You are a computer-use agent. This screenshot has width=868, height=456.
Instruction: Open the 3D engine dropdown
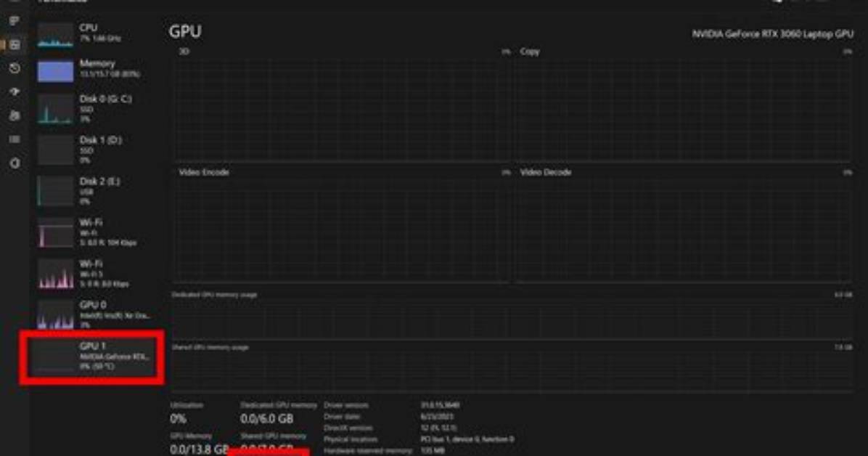[184, 52]
